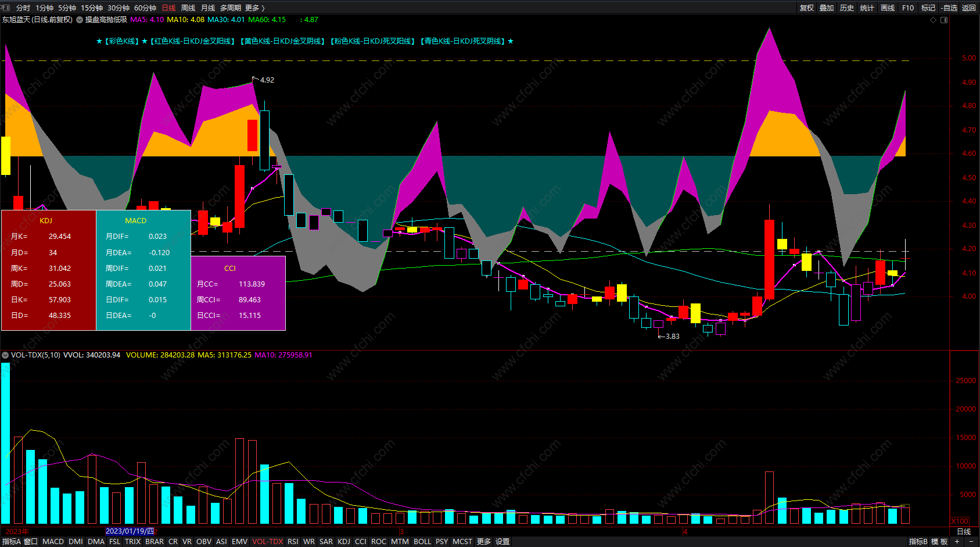Select ASI indicator tab

click(x=221, y=542)
